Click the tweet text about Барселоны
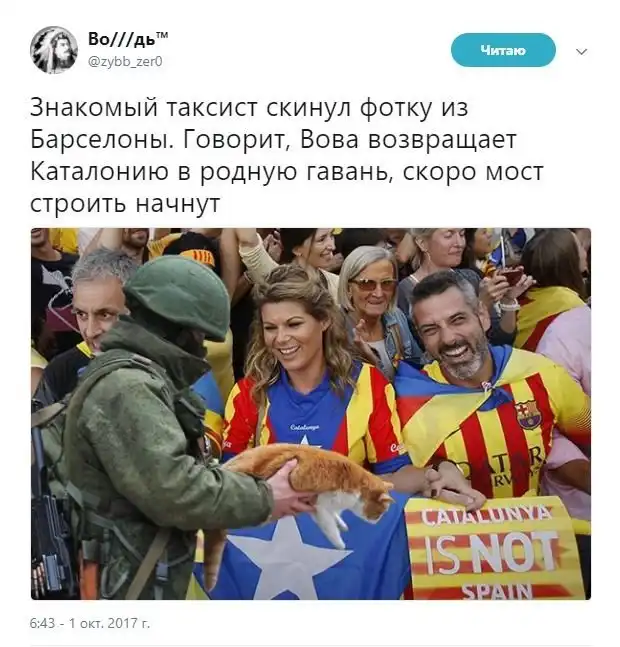 pyautogui.click(x=287, y=156)
